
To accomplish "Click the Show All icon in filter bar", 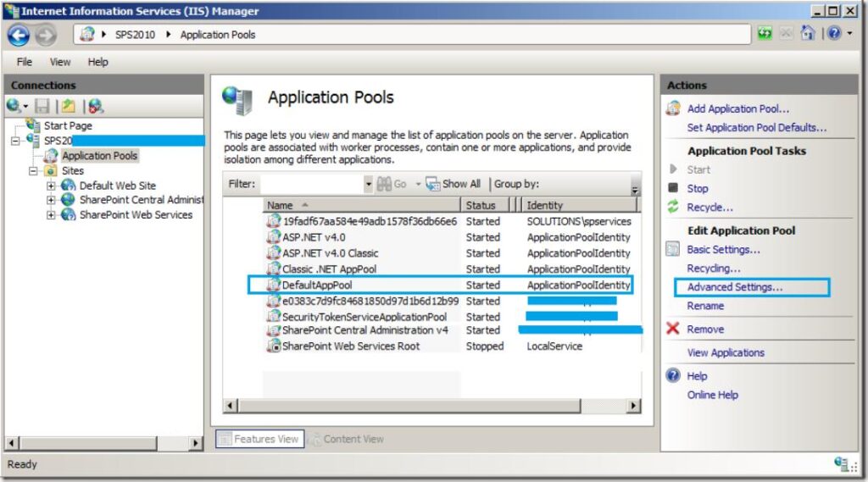I will coord(432,184).
